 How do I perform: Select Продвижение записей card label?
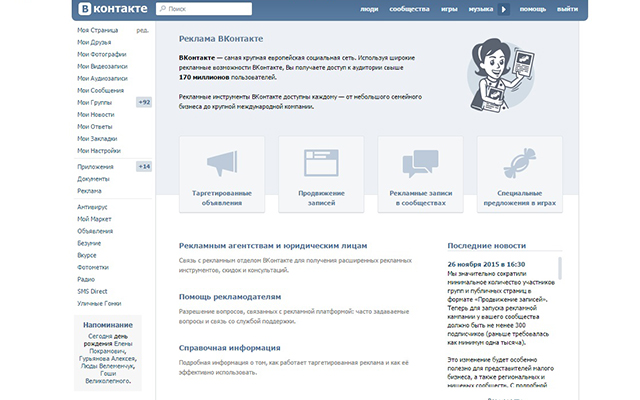[x=321, y=198]
